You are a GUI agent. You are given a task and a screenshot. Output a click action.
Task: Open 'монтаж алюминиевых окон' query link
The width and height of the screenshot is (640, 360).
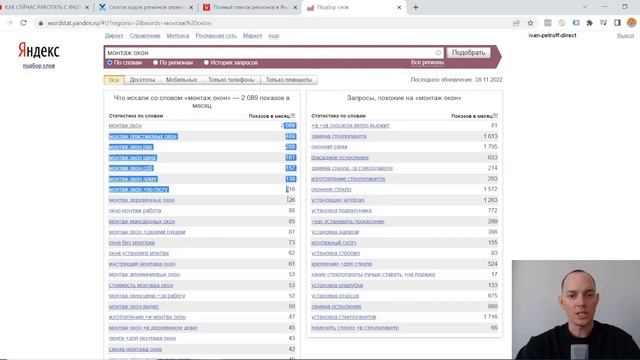click(x=144, y=274)
